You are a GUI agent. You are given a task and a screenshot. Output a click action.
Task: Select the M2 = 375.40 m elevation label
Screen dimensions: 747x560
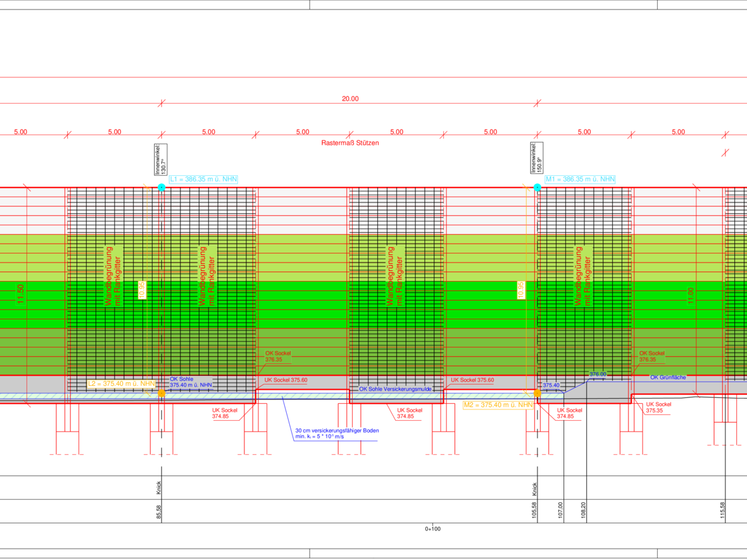click(x=498, y=404)
